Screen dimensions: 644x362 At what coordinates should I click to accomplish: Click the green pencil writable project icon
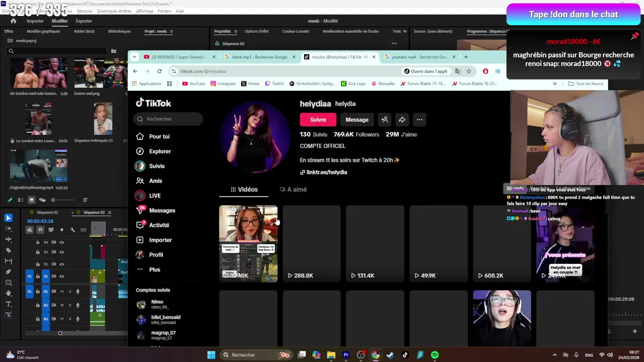coord(10,200)
